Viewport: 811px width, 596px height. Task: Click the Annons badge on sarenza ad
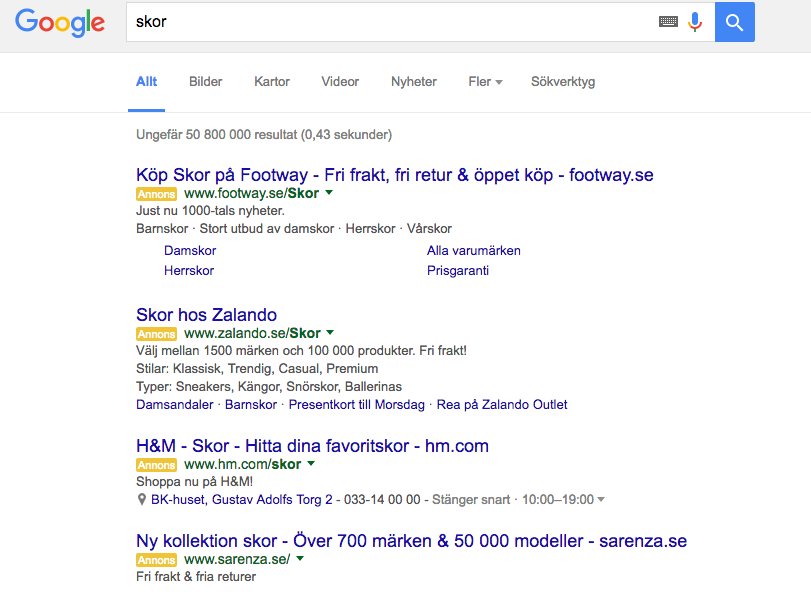[x=156, y=560]
